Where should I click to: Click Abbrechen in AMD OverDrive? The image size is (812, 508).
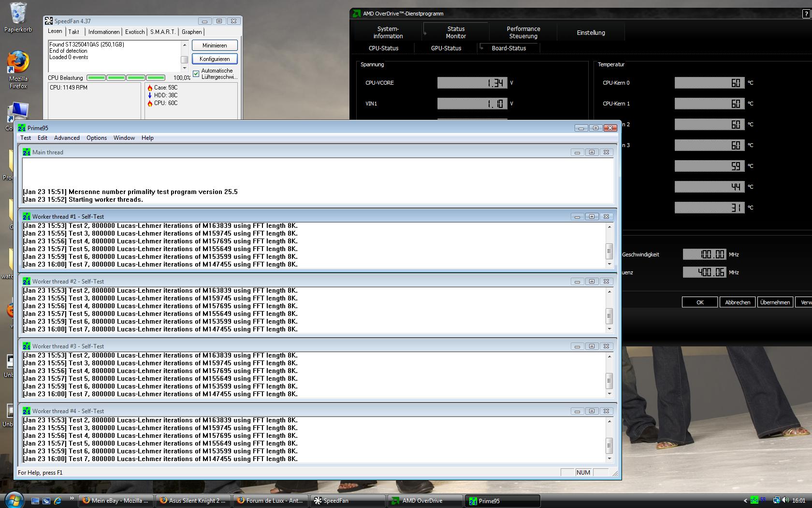[x=738, y=302]
